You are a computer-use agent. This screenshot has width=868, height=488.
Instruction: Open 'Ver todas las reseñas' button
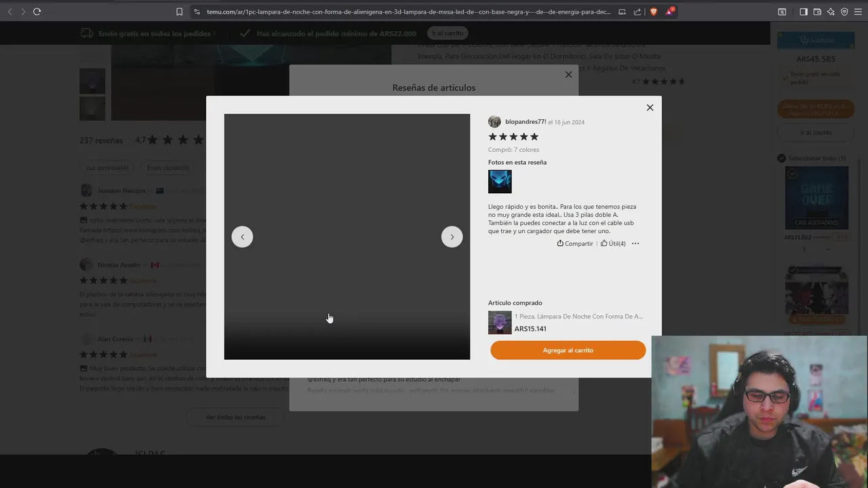tap(235, 417)
